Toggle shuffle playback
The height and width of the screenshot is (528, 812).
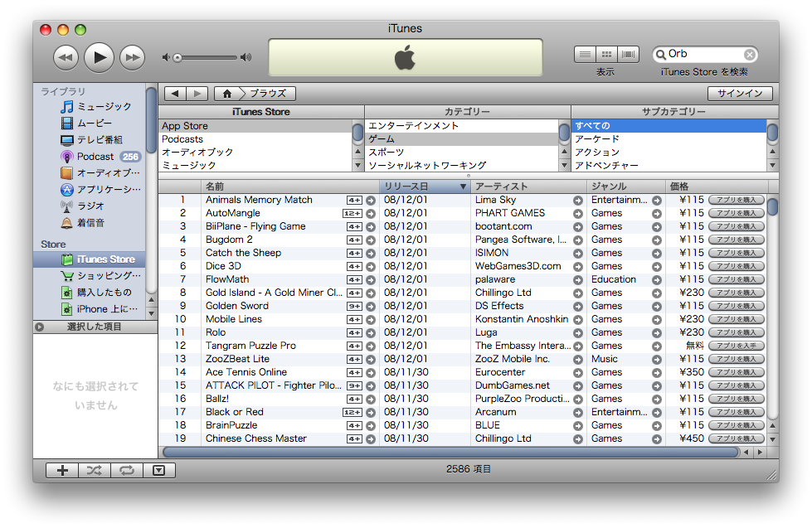[x=95, y=471]
